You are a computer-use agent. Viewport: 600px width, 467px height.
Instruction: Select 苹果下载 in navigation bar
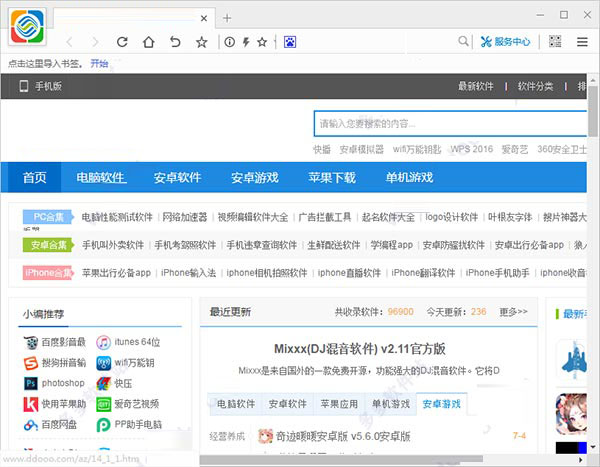coord(332,178)
